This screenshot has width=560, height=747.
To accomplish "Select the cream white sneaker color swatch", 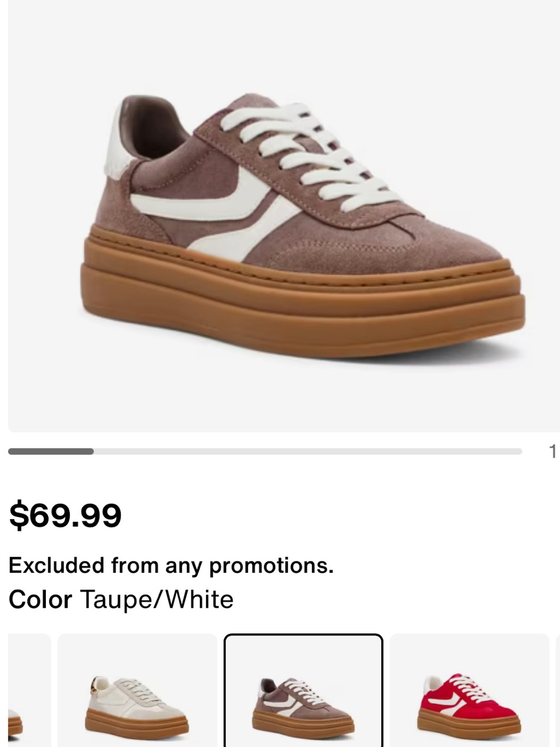I will 137,690.
